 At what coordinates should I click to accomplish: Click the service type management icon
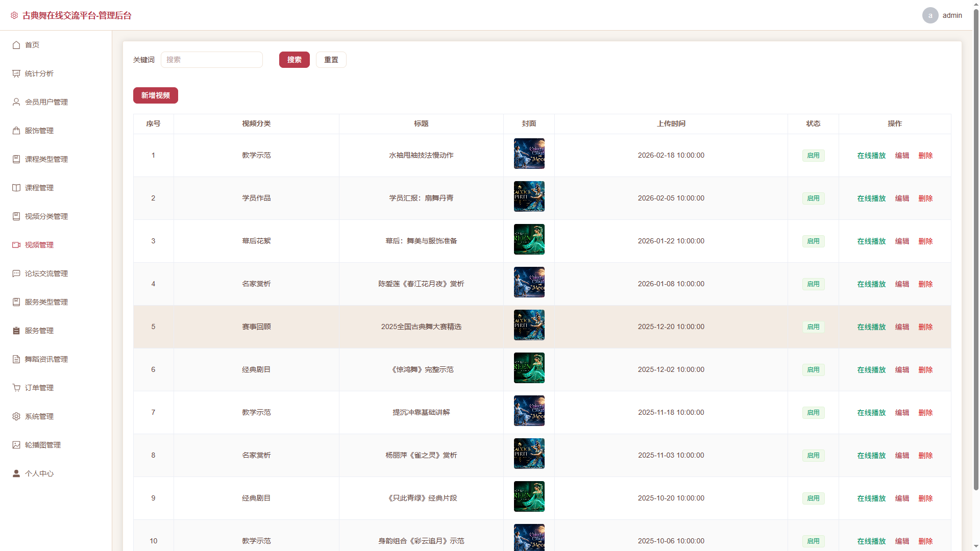[16, 302]
